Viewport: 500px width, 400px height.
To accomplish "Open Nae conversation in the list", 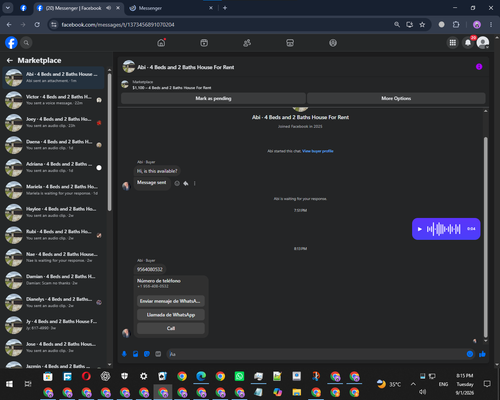I will pyautogui.click(x=53, y=257).
